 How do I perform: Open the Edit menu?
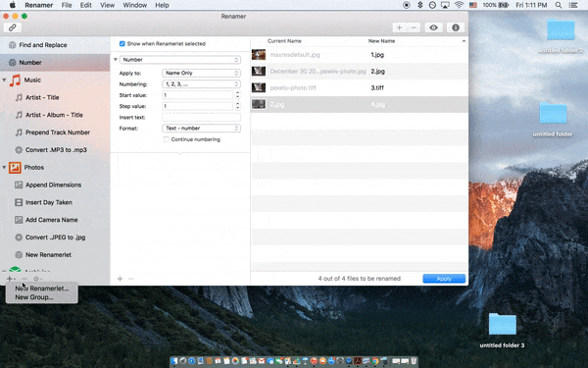[x=85, y=5]
